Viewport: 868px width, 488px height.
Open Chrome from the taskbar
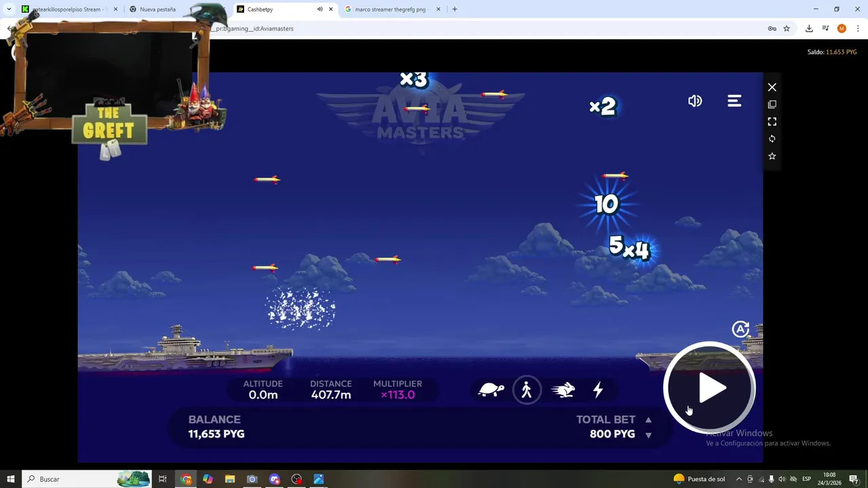[x=186, y=479]
